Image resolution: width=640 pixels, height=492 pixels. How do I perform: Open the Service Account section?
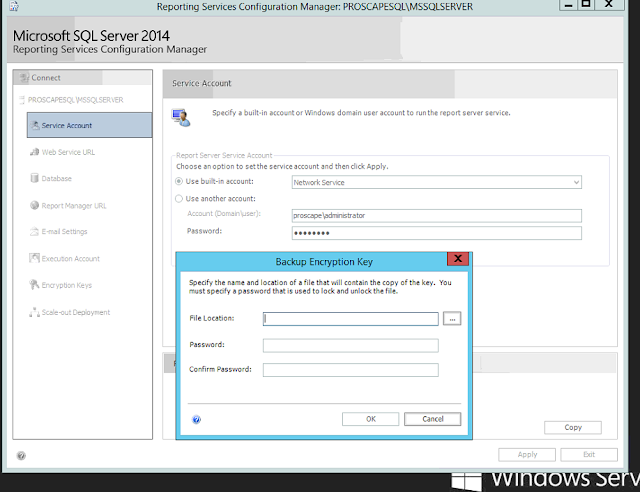pyautogui.click(x=89, y=125)
